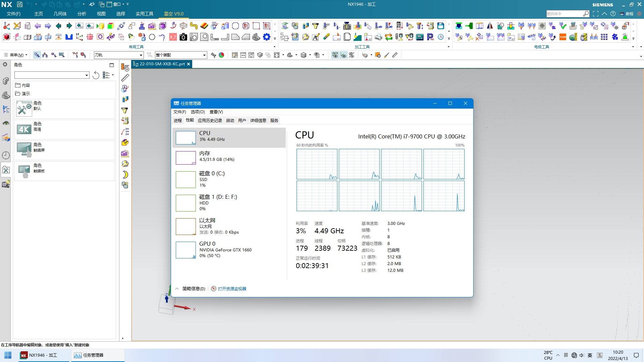Click the yellow curved pipe icon
Screen dimensions: 644x362
coord(194,26)
